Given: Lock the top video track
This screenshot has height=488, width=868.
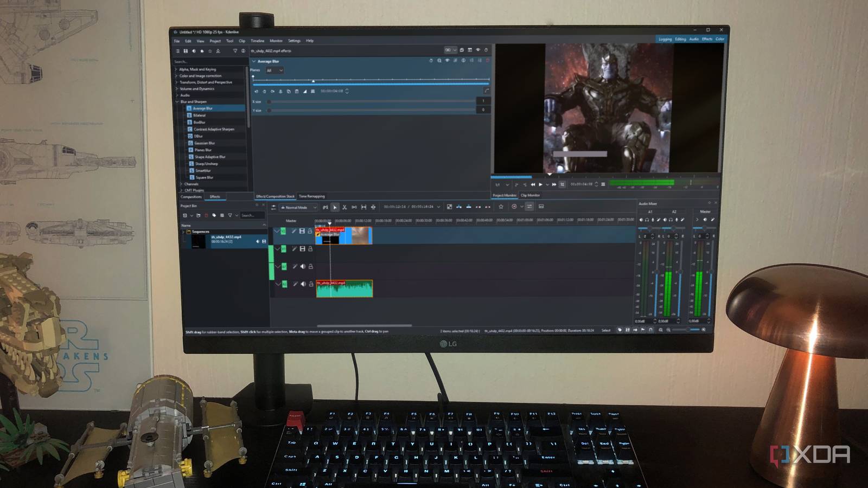Looking at the screenshot, I should (x=310, y=232).
